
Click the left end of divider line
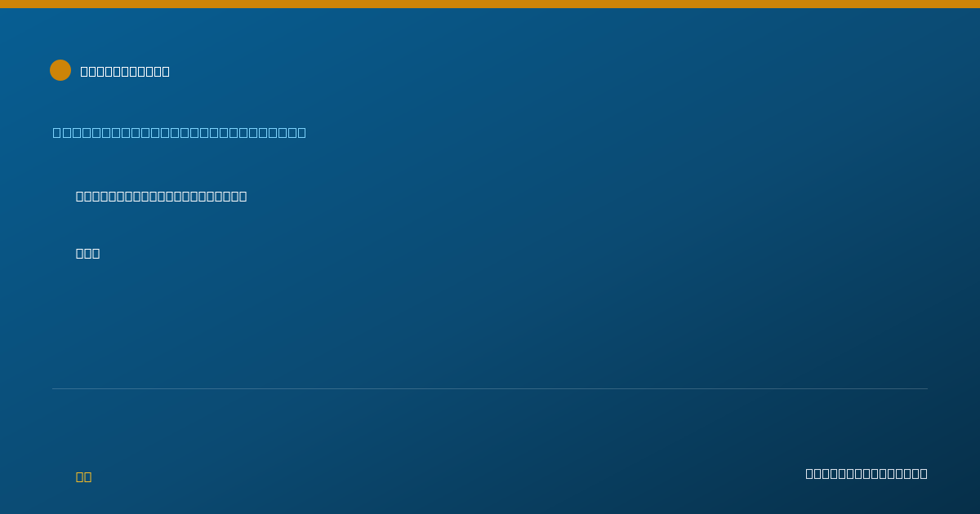pos(53,388)
